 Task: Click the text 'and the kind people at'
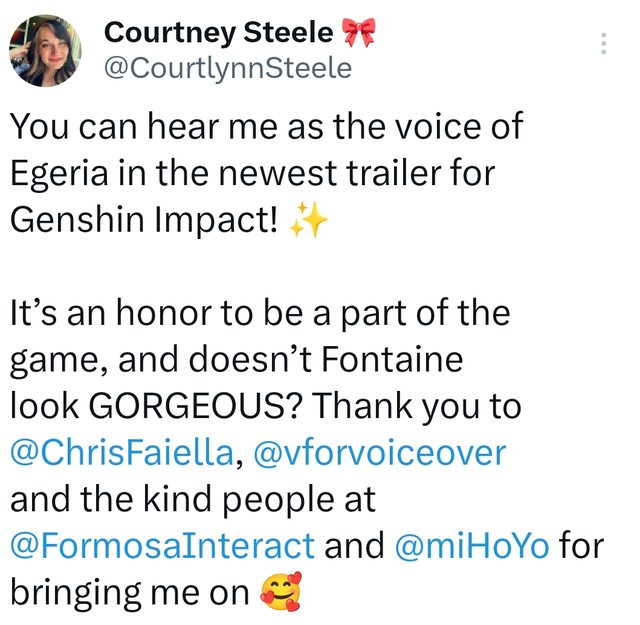191,501
